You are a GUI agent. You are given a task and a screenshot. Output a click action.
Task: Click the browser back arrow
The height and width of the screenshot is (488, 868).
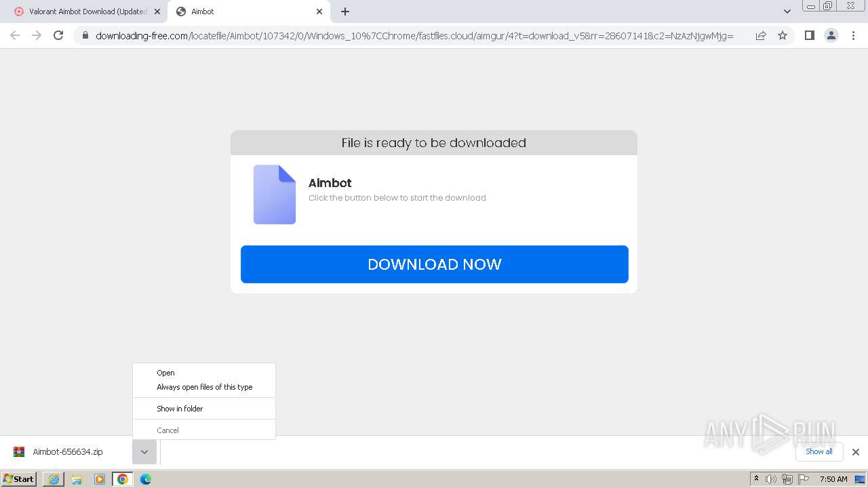click(15, 35)
